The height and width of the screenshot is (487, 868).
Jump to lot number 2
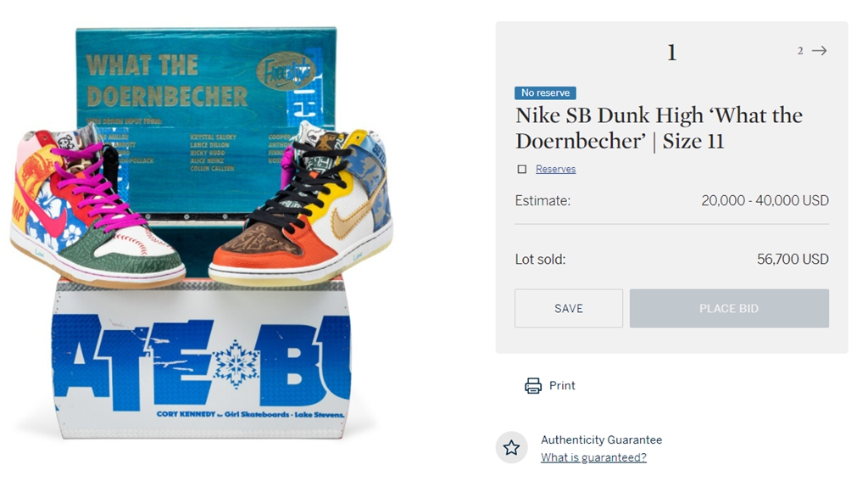(800, 51)
